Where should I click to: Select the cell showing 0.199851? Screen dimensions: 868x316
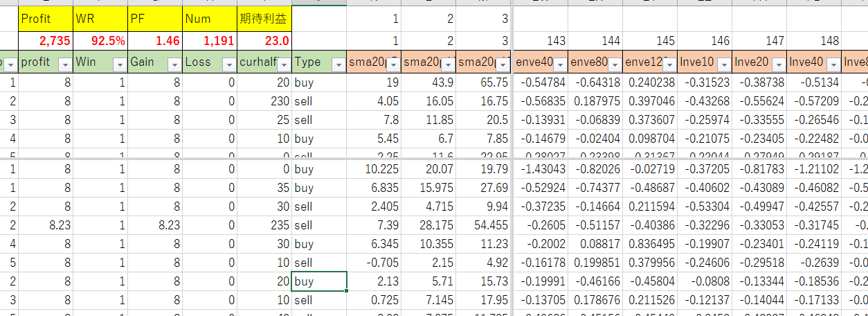[595, 263]
